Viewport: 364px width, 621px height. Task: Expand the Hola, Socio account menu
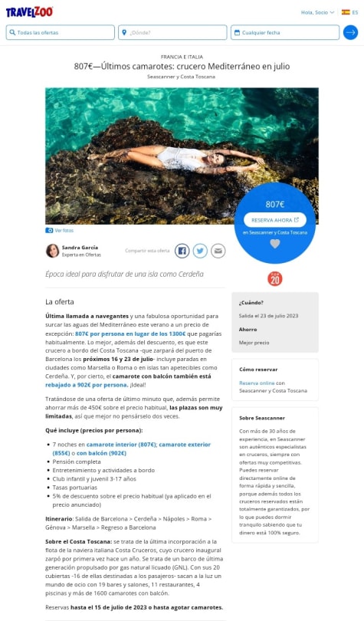pyautogui.click(x=317, y=12)
